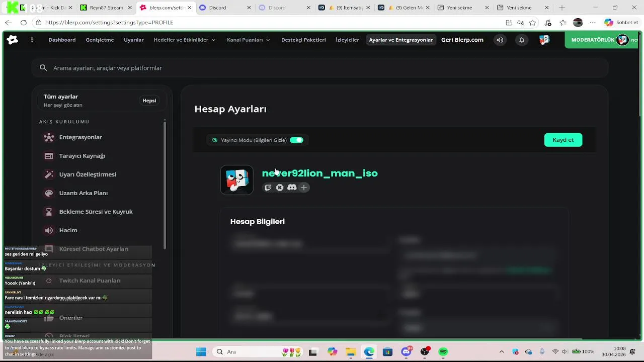Open Discord from the taskbar
This screenshot has height=362, width=644.
(407, 352)
